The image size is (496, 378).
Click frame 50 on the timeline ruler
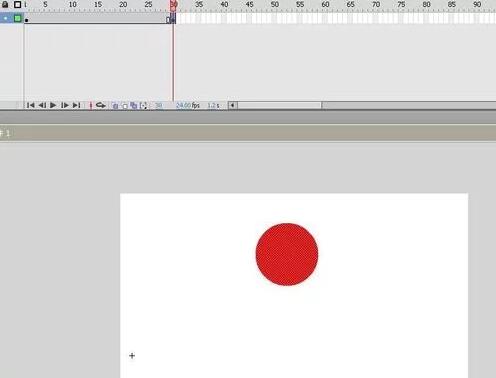(x=275, y=5)
